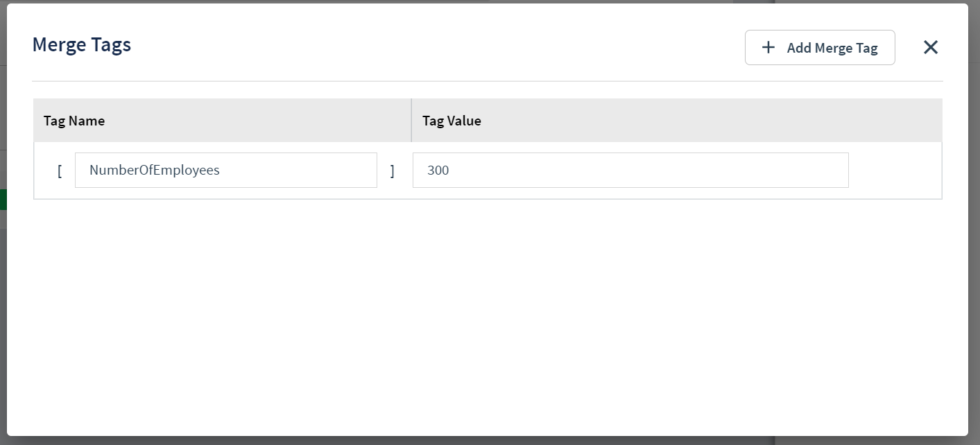Select the tag value field containing 300
The image size is (980, 445).
[x=630, y=170]
